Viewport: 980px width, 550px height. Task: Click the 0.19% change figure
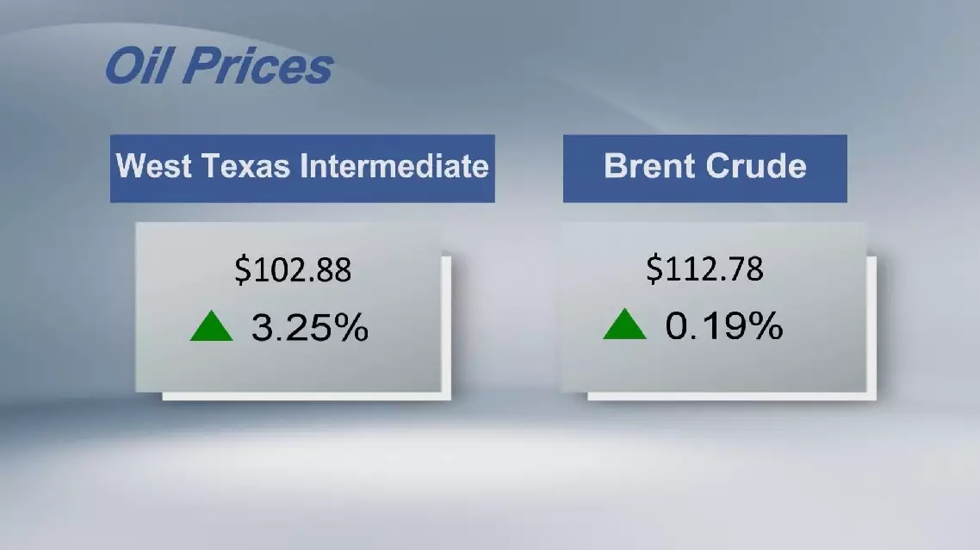point(723,326)
